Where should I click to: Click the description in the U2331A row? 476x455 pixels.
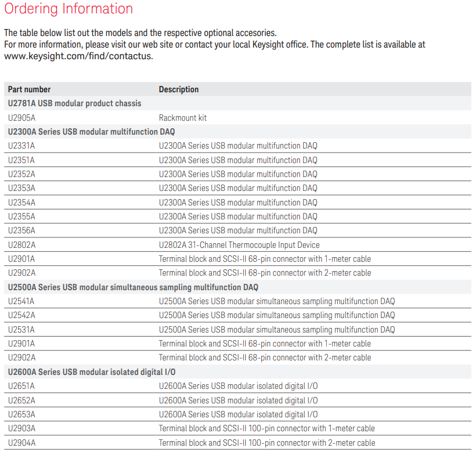(x=238, y=146)
